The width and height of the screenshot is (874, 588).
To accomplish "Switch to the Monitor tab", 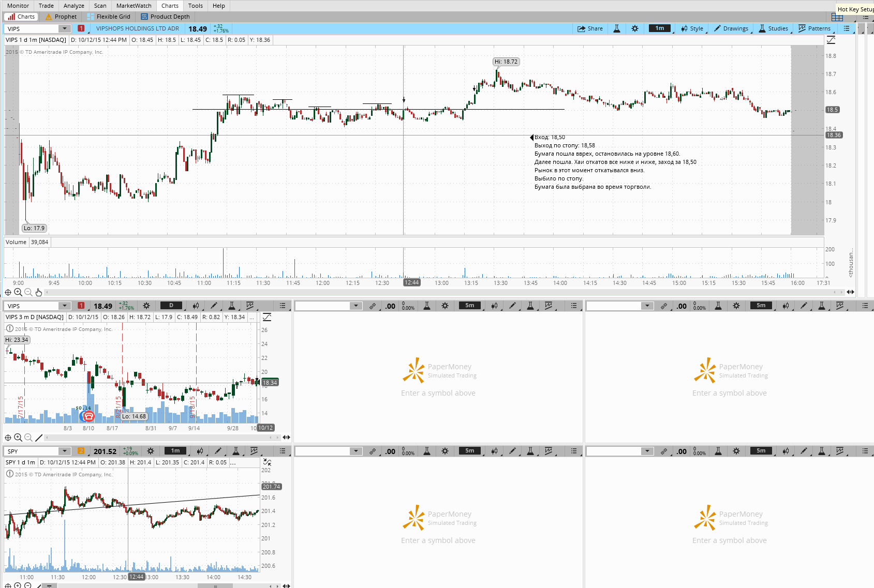I will [x=18, y=6].
